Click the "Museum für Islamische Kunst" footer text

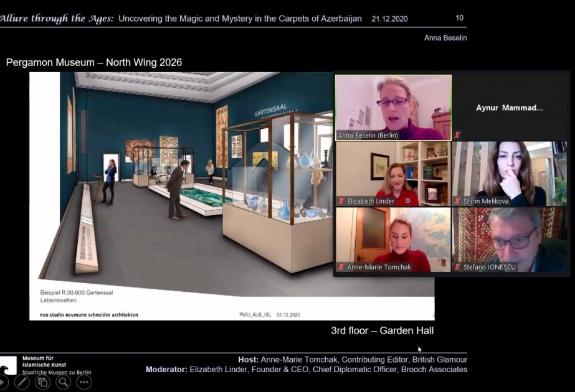coord(44,362)
